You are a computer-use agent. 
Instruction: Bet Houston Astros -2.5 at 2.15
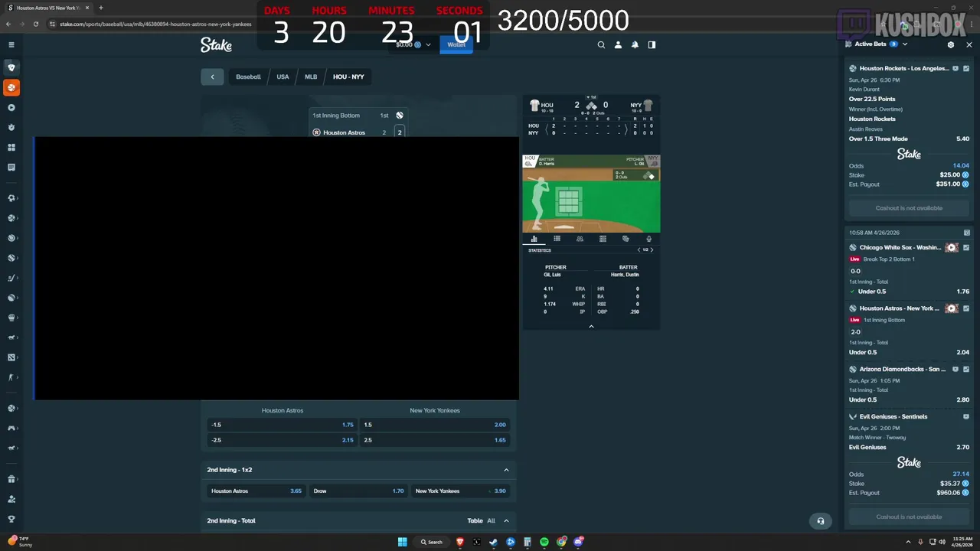coord(283,440)
